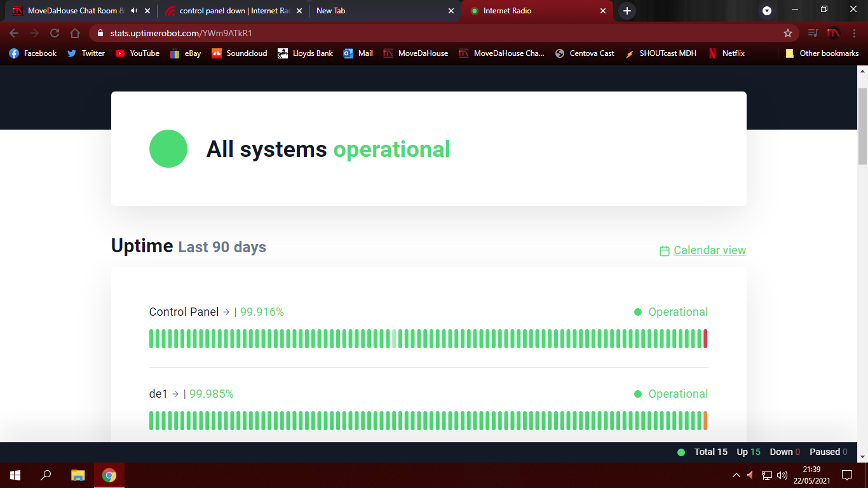Open de1 monitor details arrow
868x488 pixels.
click(175, 394)
